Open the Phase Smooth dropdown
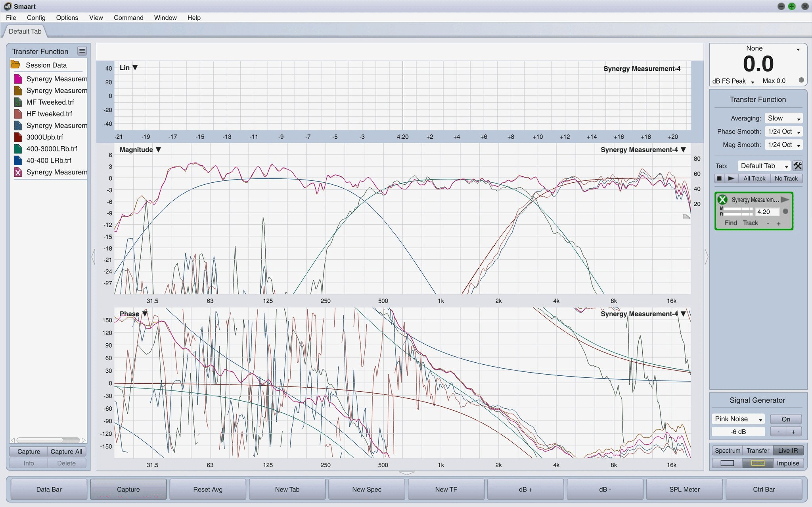The image size is (812, 507). (783, 131)
